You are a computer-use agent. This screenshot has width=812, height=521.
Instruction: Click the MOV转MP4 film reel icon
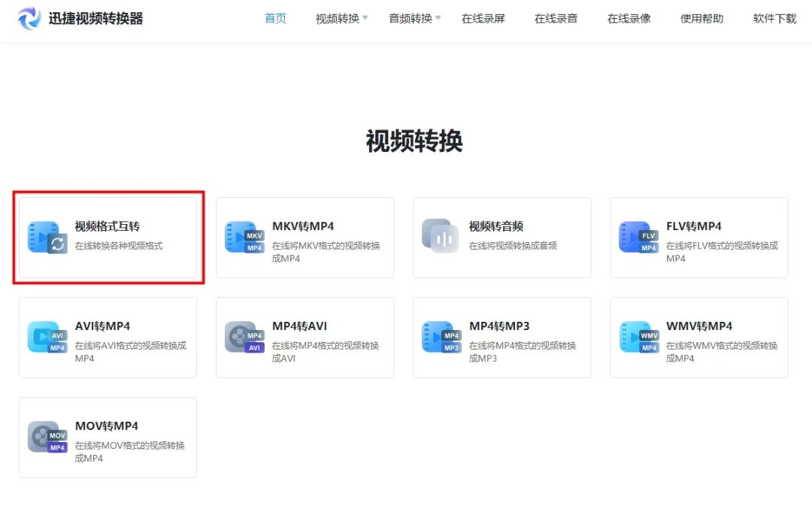click(x=47, y=437)
